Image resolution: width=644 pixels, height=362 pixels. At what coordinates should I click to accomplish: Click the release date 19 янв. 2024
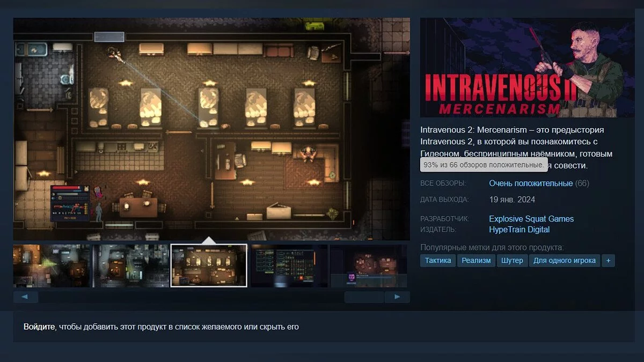tap(512, 200)
